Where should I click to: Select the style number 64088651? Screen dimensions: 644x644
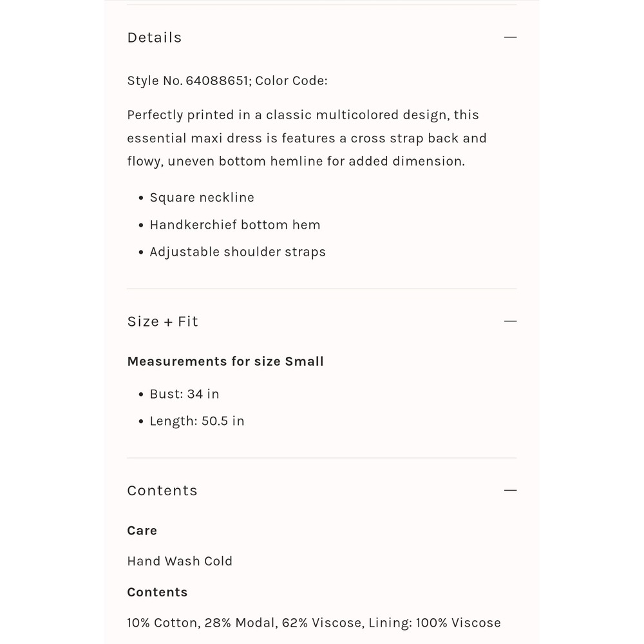[x=217, y=80]
